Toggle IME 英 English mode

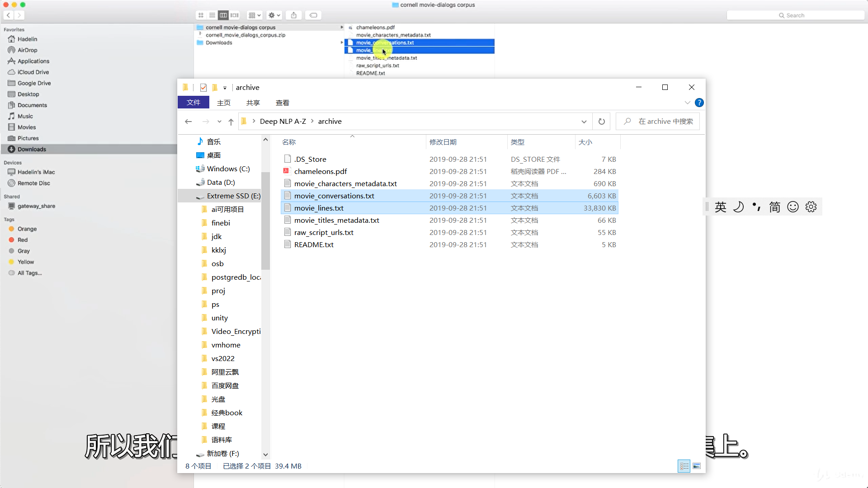pyautogui.click(x=721, y=207)
